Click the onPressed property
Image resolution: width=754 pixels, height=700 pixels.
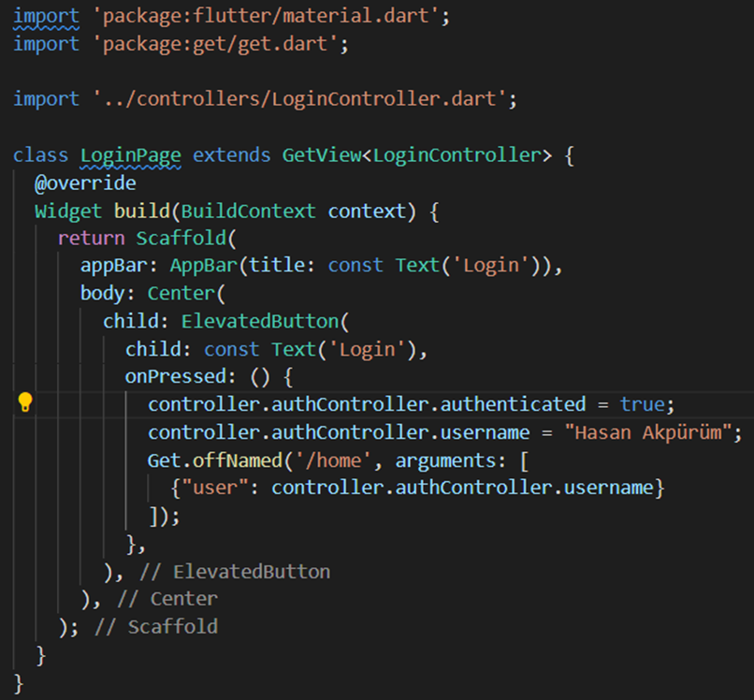176,377
